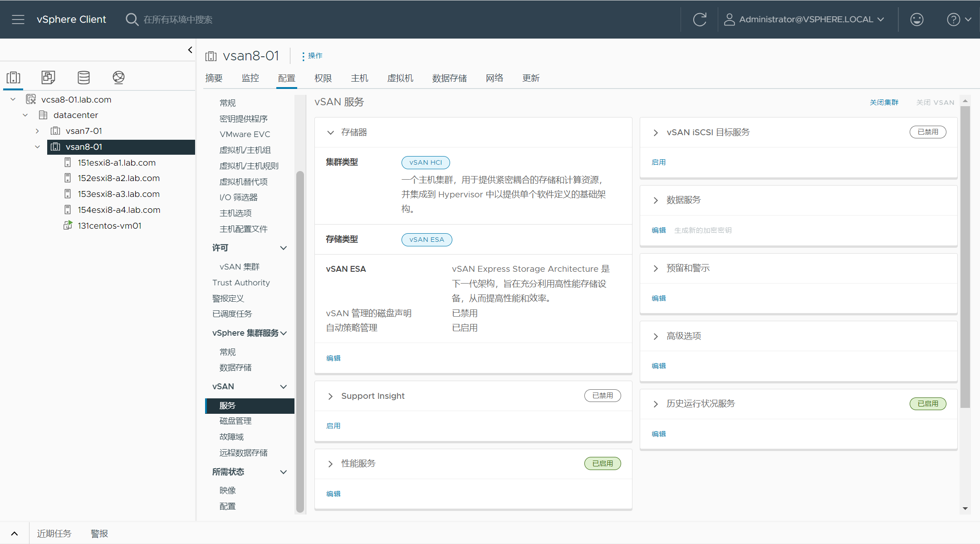The height and width of the screenshot is (544, 980).
Task: Switch to the 数据存储 tab
Action: (449, 78)
